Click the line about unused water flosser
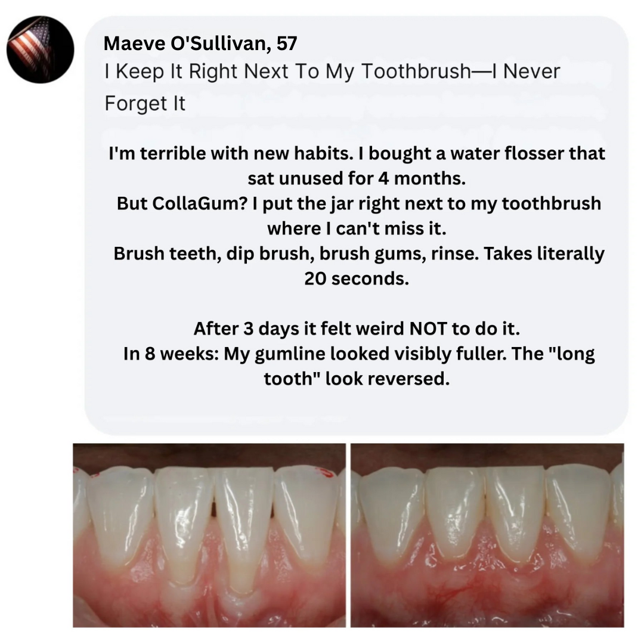 click(x=357, y=154)
